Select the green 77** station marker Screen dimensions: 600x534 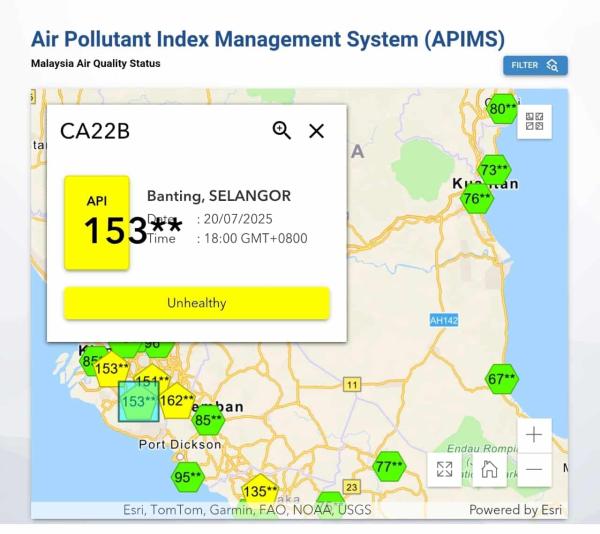389,466
